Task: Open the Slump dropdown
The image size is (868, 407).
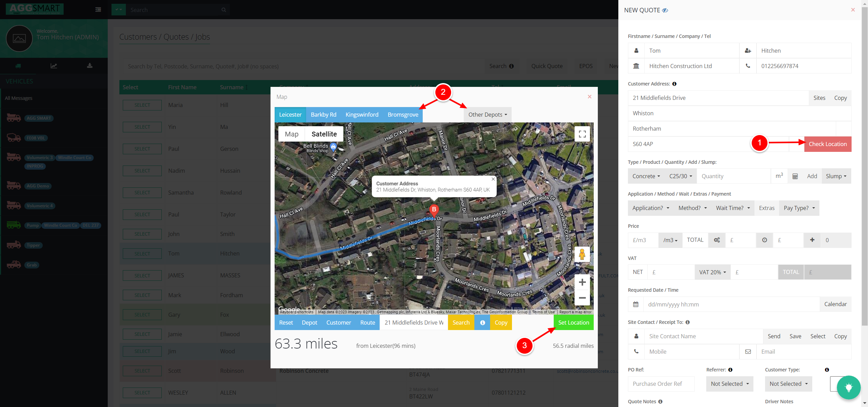Action: pyautogui.click(x=836, y=176)
